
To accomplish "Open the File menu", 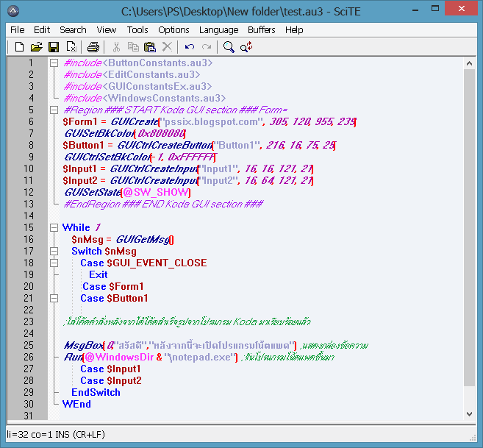I will pos(17,30).
